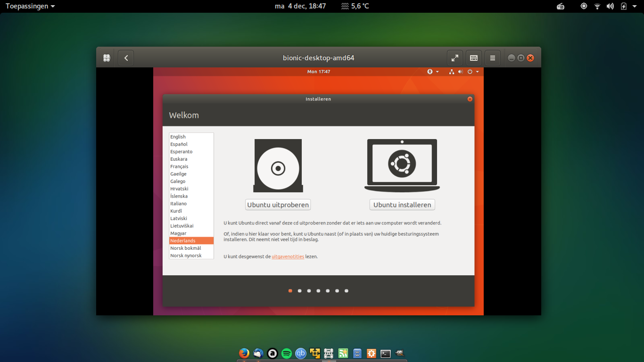Click the guest clock Mon 17:47
The height and width of the screenshot is (362, 644).
coord(319,72)
